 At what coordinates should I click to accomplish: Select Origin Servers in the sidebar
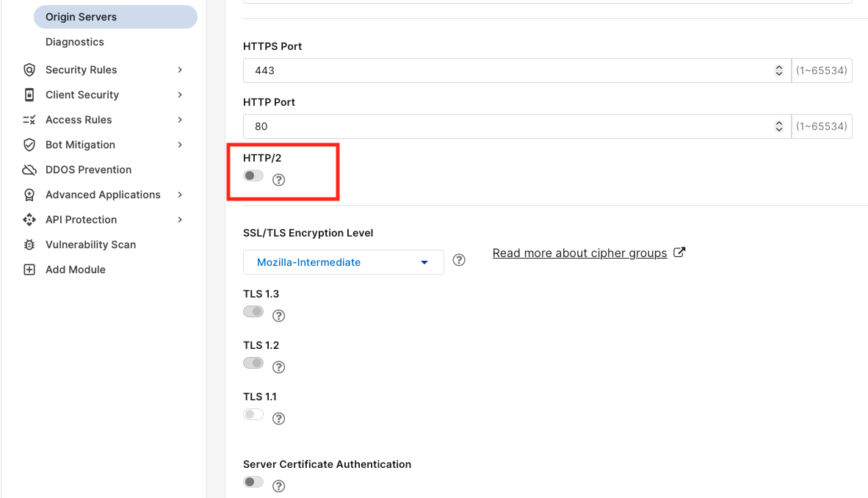[116, 17]
